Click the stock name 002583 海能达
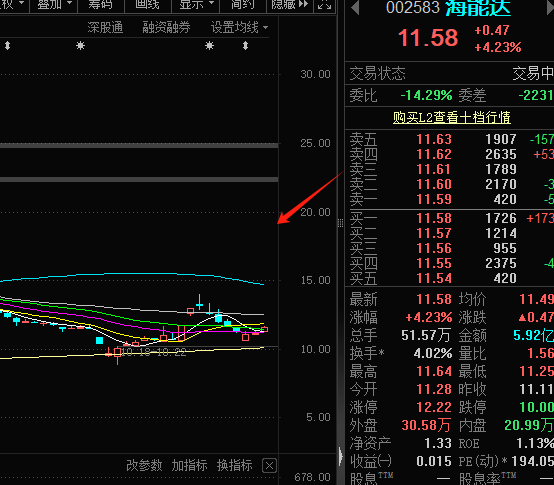The height and width of the screenshot is (485, 554). pyautogui.click(x=448, y=8)
